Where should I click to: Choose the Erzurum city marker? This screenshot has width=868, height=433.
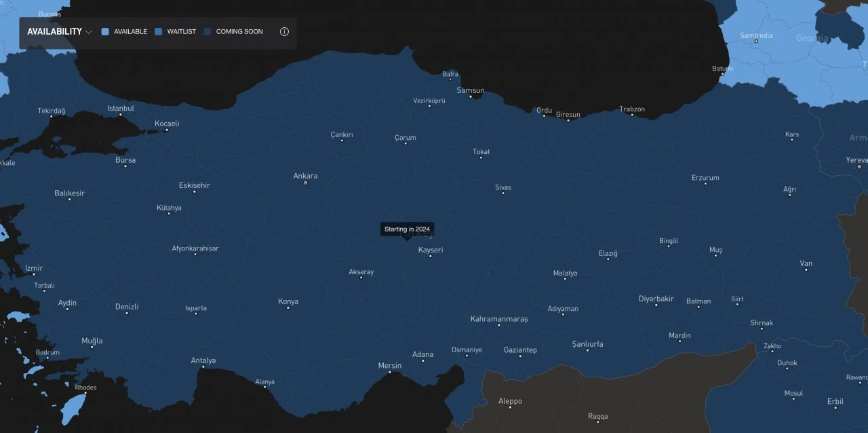point(705,183)
